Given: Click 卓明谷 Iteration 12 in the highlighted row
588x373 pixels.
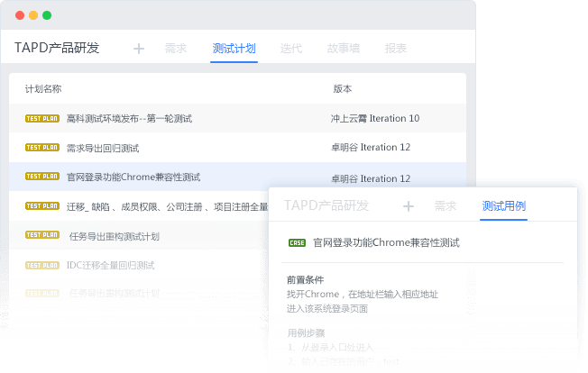Looking at the screenshot, I should [371, 179].
